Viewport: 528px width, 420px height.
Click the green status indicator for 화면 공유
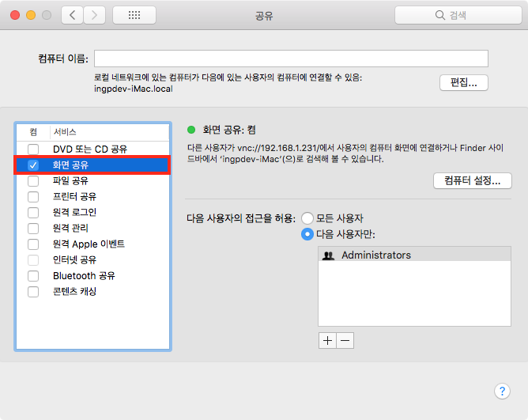(x=191, y=130)
